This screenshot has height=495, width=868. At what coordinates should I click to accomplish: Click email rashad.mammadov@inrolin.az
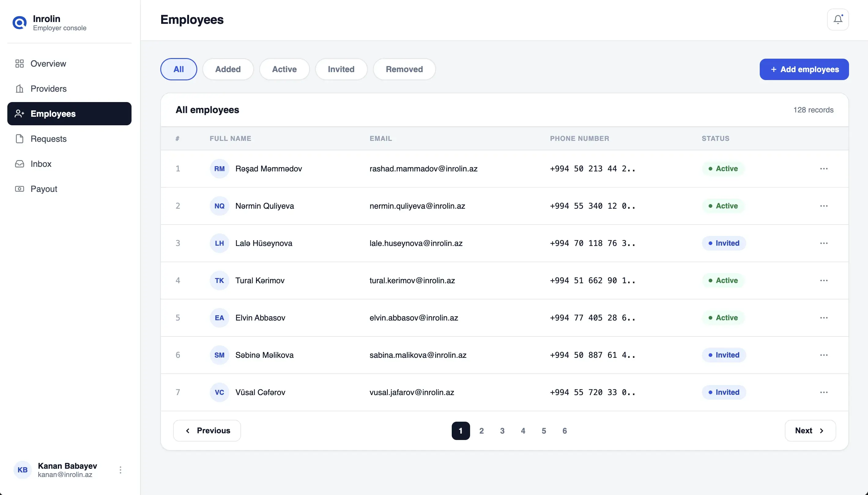point(423,169)
